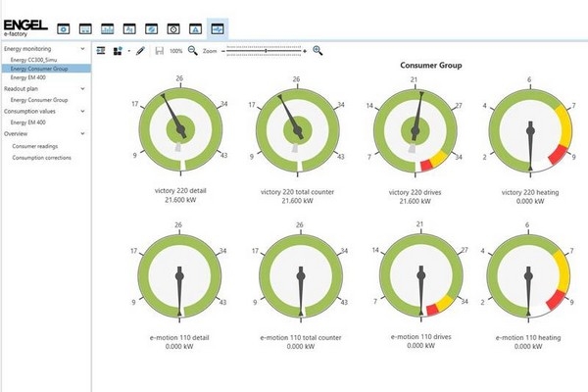Click the ENGEL e-factory logo
588x392 pixels.
(25, 28)
